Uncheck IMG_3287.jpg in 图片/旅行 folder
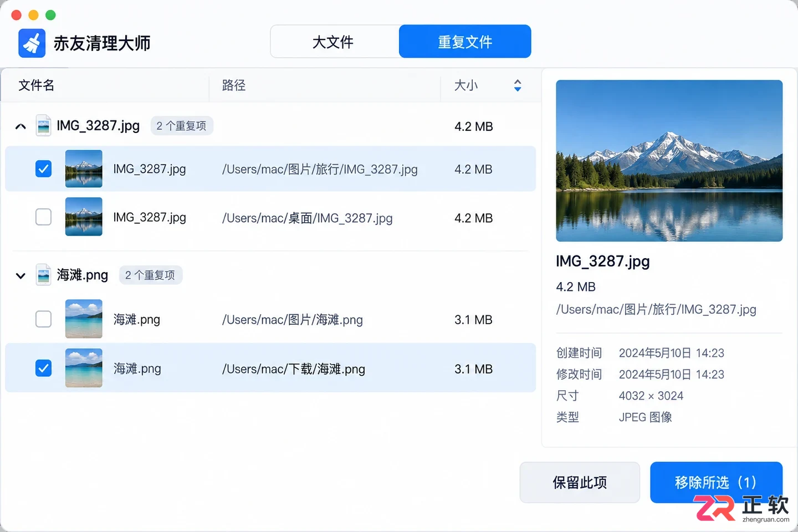The height and width of the screenshot is (532, 798). pyautogui.click(x=43, y=168)
